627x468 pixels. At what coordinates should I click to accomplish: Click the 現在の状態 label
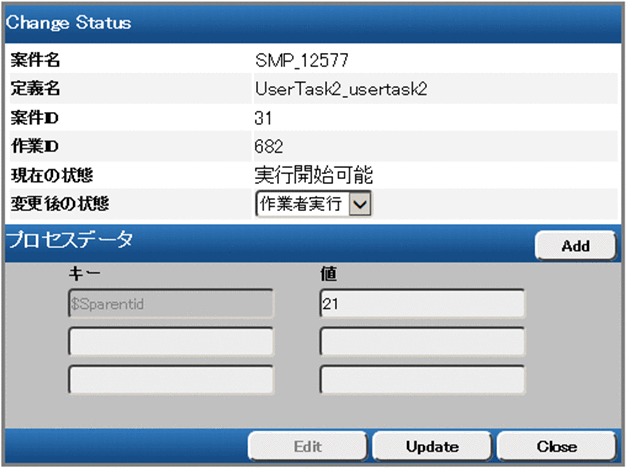(52, 175)
